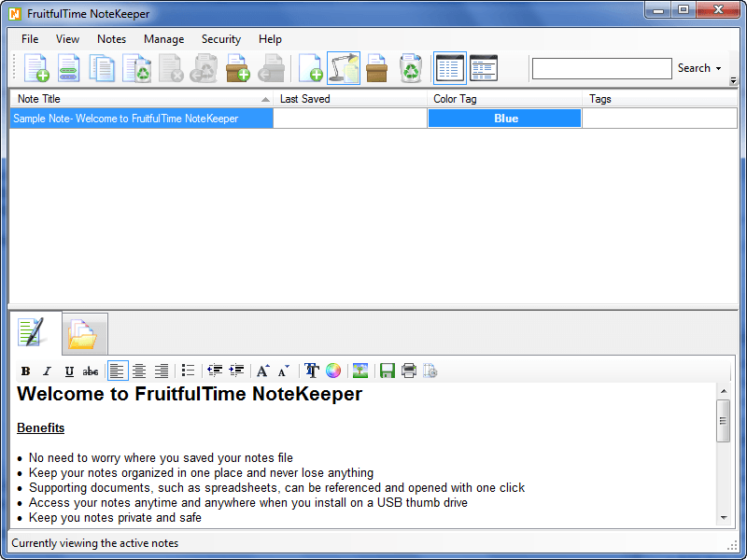The height and width of the screenshot is (560, 747).
Task: Open the Manage menu
Action: point(164,39)
